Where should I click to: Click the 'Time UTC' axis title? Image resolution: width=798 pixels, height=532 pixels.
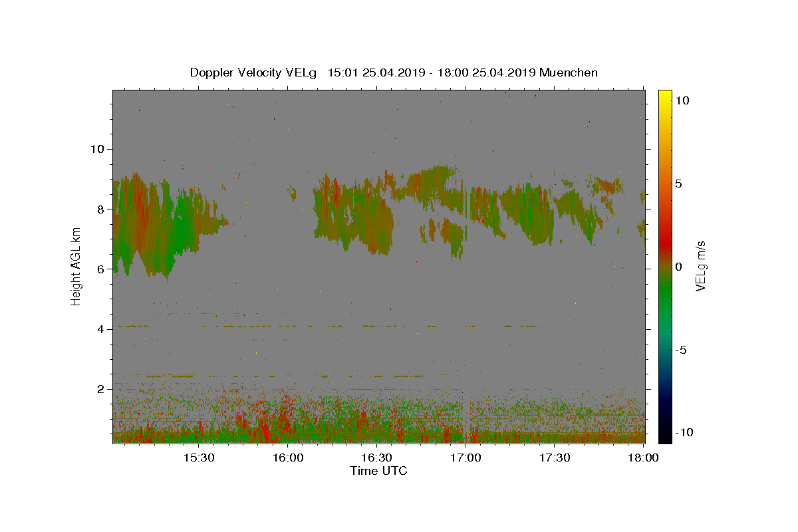(378, 471)
